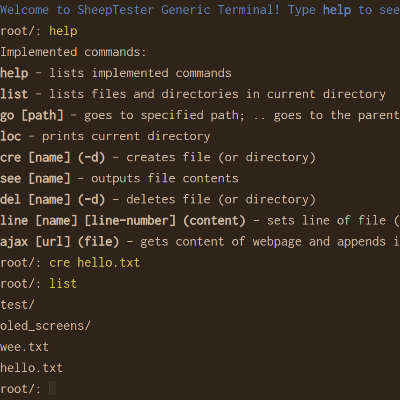Click the 'Implemented commands:' heading
The width and height of the screenshot is (400, 400).
73,52
